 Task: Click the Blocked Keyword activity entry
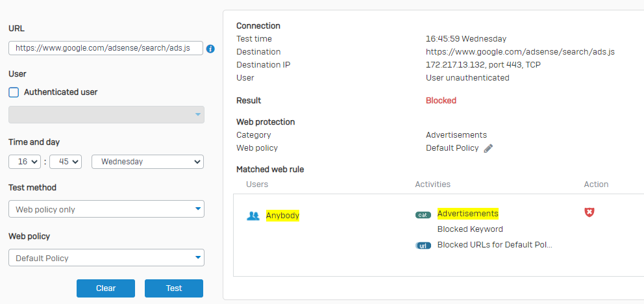470,229
